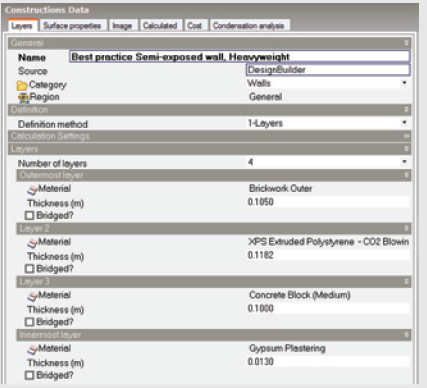Switch to the Condensation analysis tab
Image resolution: width=427 pixels, height=388 pixels.
point(249,26)
